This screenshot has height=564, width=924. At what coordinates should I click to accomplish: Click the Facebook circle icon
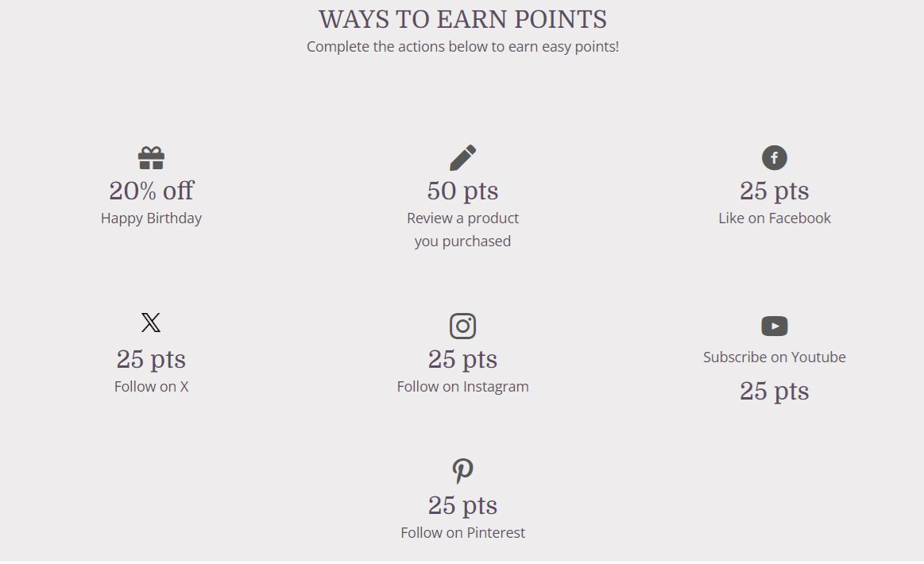tap(775, 157)
